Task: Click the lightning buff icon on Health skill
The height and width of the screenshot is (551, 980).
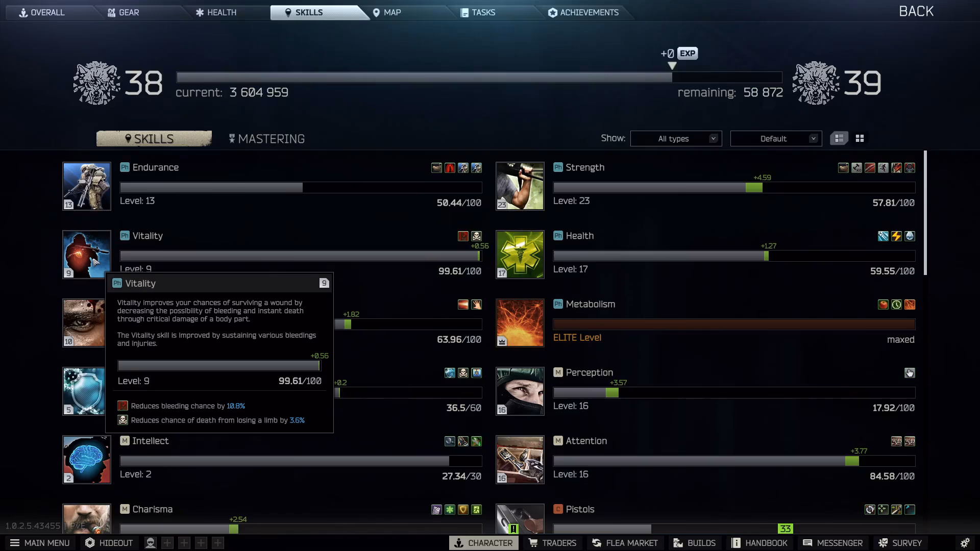Action: click(x=896, y=236)
